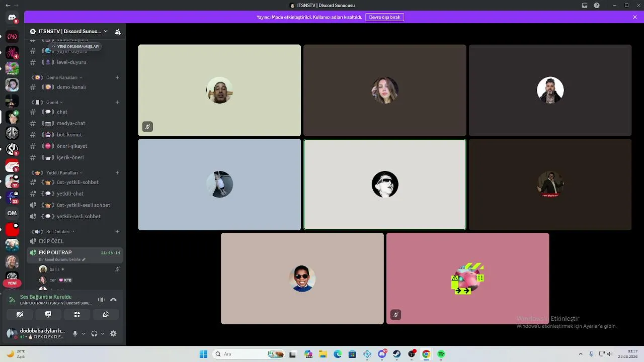Open headphone output options arrow
644x362 pixels.
click(103, 333)
